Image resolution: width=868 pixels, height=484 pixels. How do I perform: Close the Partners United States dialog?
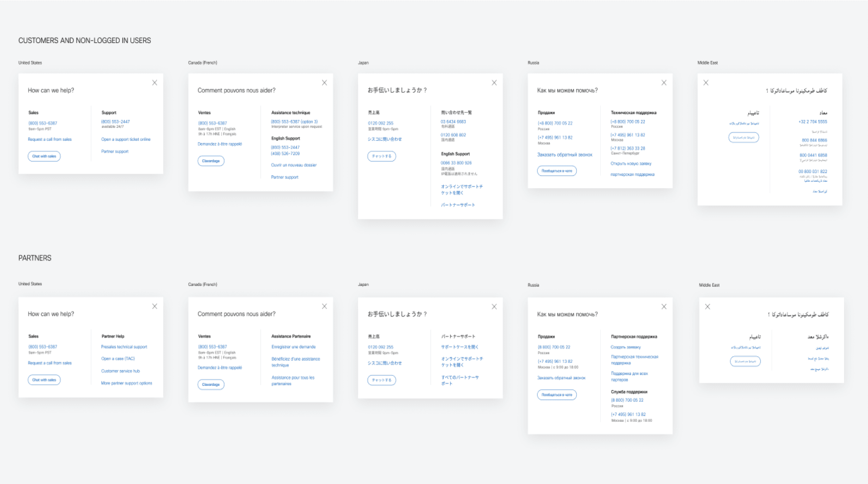155,306
